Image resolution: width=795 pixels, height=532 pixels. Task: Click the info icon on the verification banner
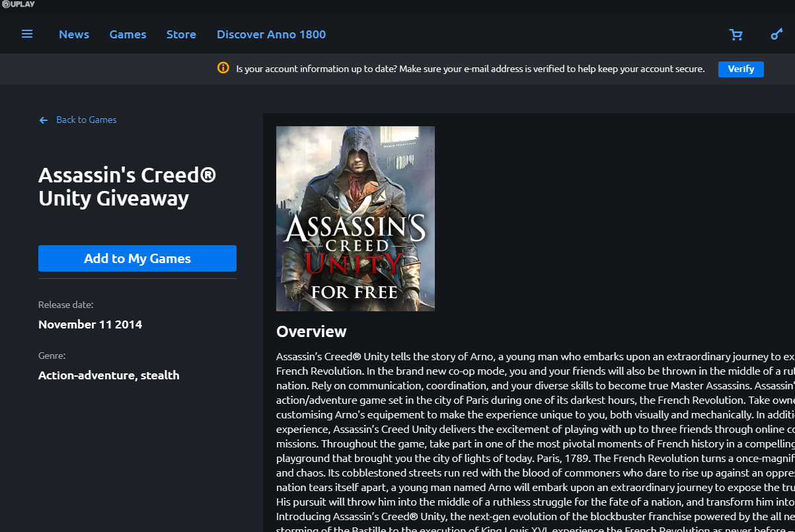223,69
